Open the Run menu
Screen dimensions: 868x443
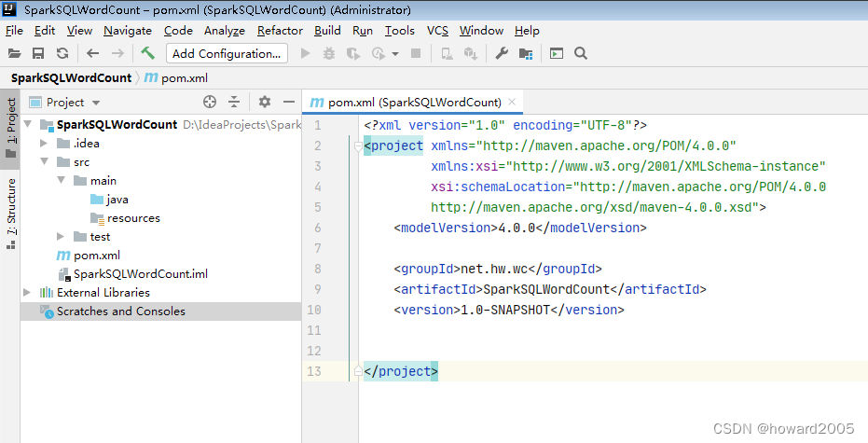pyautogui.click(x=363, y=31)
